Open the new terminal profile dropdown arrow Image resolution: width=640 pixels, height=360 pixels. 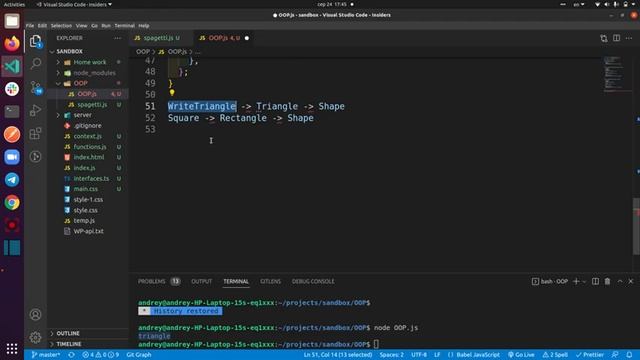584,282
